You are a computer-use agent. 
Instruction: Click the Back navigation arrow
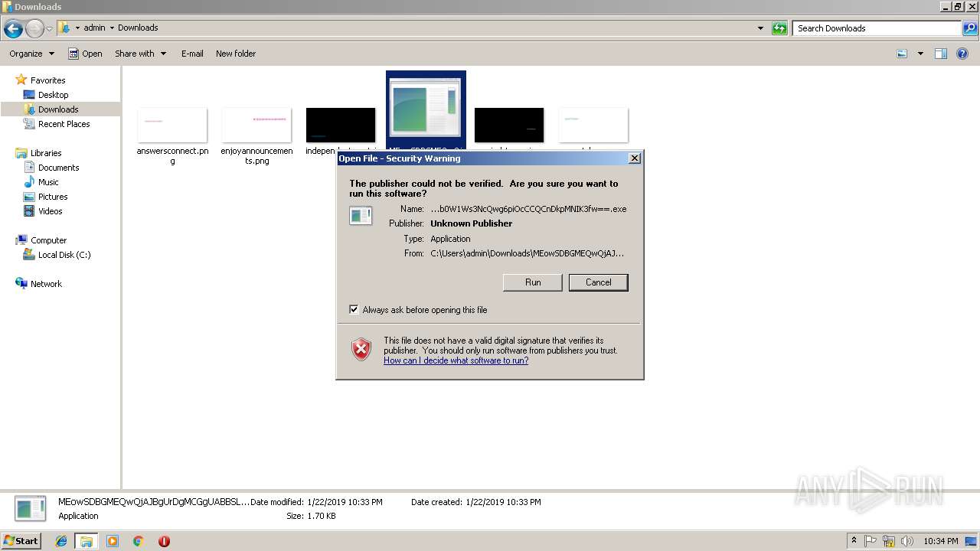click(13, 29)
